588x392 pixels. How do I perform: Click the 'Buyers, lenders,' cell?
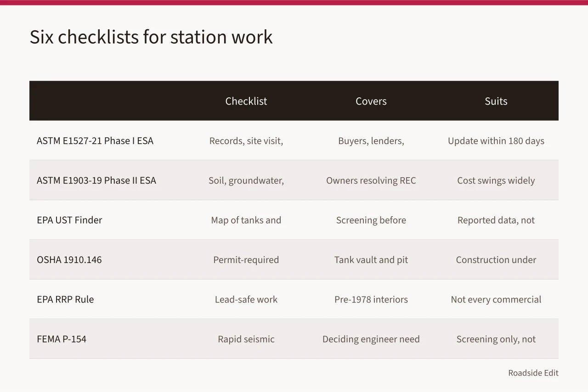(371, 141)
